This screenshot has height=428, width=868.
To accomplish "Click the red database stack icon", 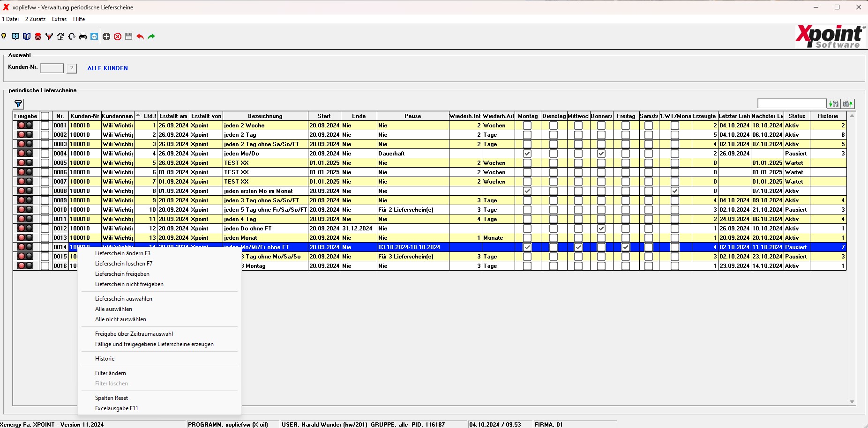I will (x=38, y=37).
